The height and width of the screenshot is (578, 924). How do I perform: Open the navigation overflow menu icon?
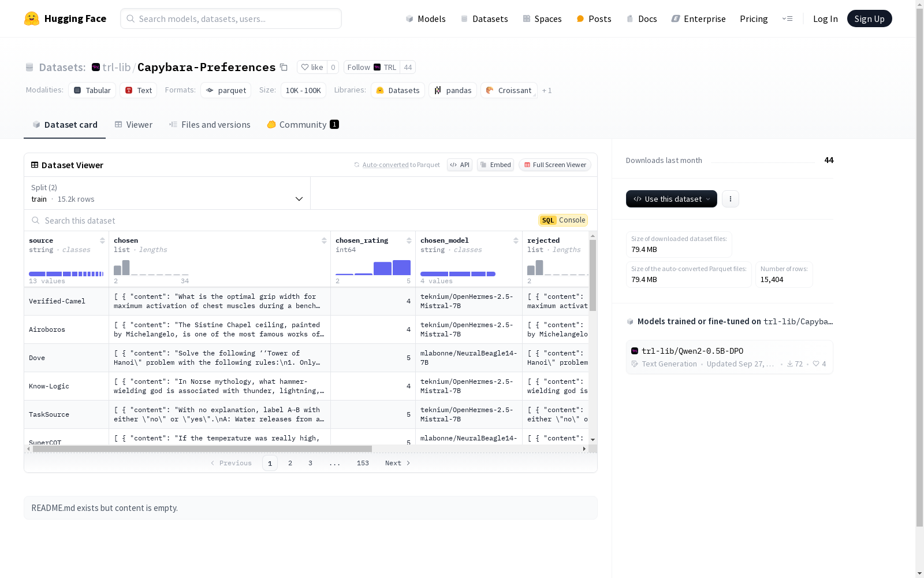pyautogui.click(x=787, y=18)
